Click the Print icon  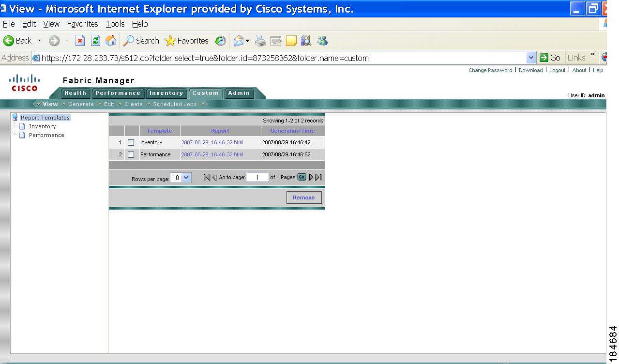point(260,41)
